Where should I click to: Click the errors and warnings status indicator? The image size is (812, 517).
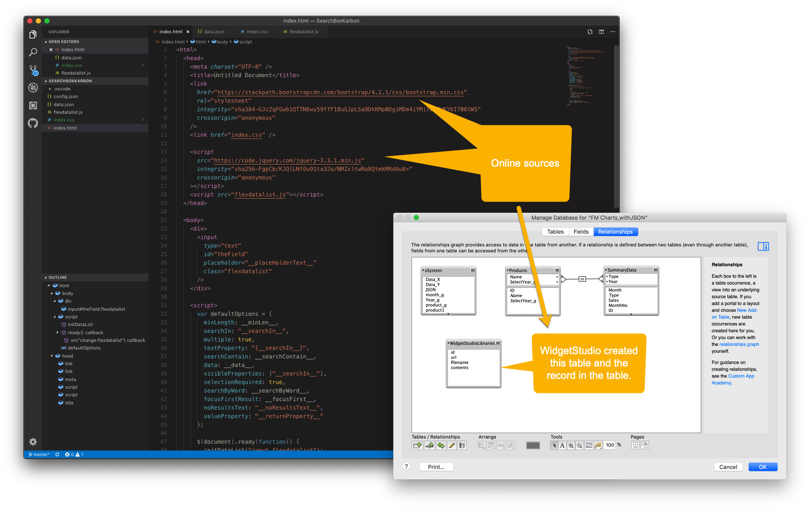click(x=74, y=454)
